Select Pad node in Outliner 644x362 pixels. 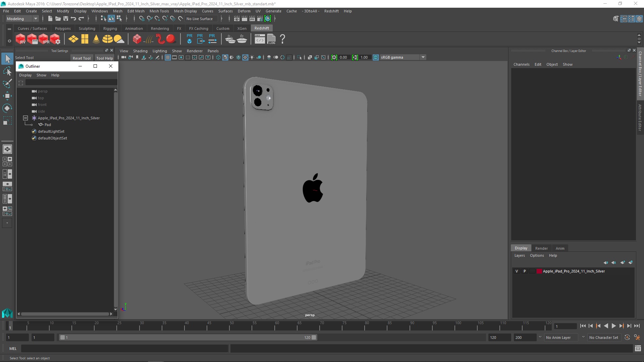click(48, 125)
